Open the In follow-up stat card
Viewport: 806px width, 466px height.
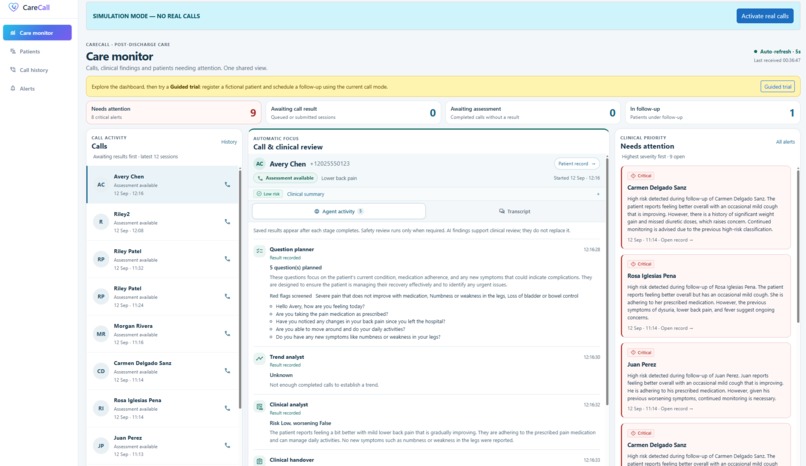click(x=712, y=113)
